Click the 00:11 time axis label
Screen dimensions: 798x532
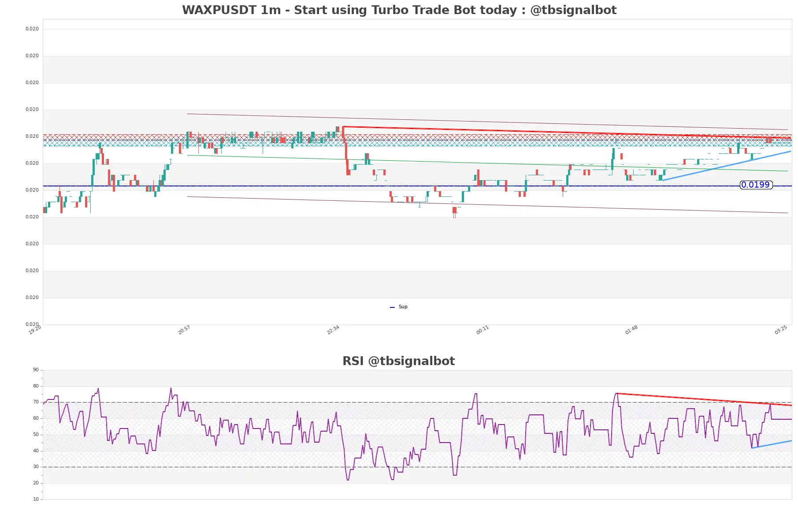(483, 330)
